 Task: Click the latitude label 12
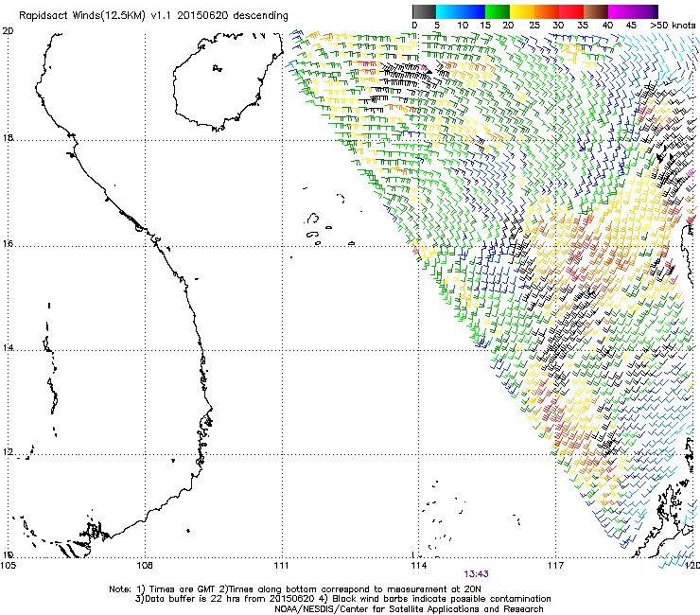[8, 451]
